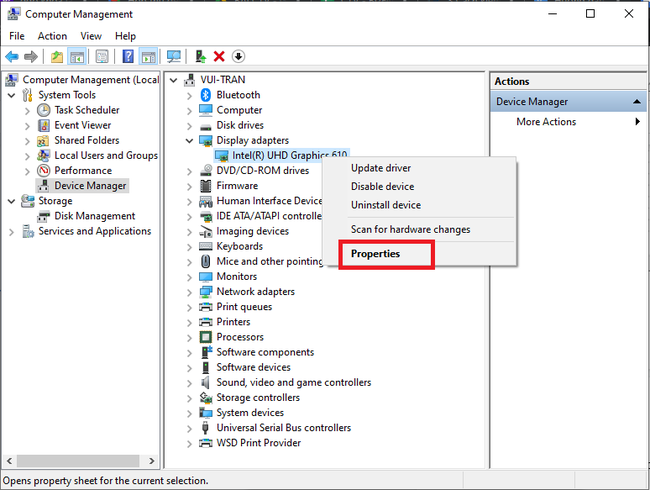Viewport: 650px width, 490px height.
Task: Click the Universal Serial Bus plug icon
Action: 205,428
